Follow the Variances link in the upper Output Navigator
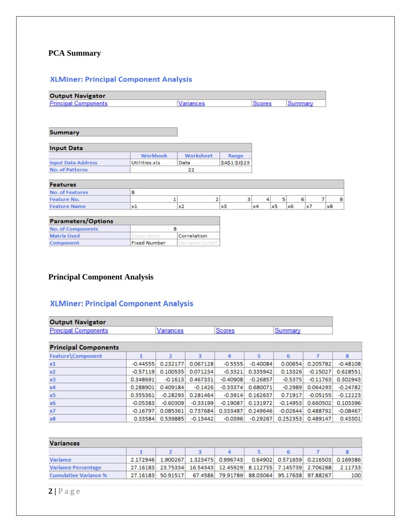This screenshot has width=411, height=532. [x=191, y=103]
